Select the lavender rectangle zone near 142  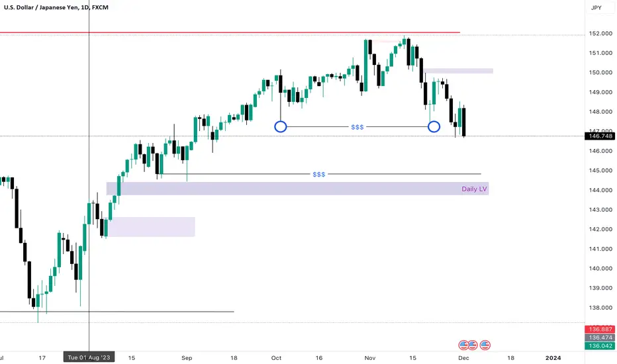[151, 226]
